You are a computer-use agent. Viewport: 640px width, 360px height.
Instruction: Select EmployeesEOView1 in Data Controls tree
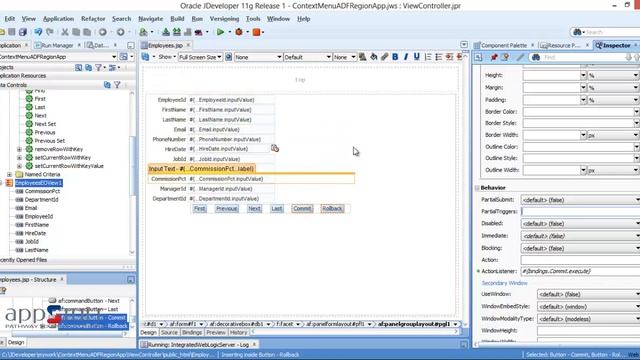click(38, 183)
